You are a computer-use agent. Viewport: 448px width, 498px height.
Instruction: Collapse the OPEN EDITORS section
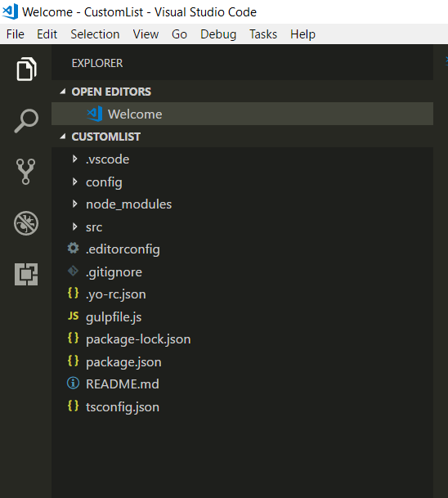tap(63, 92)
